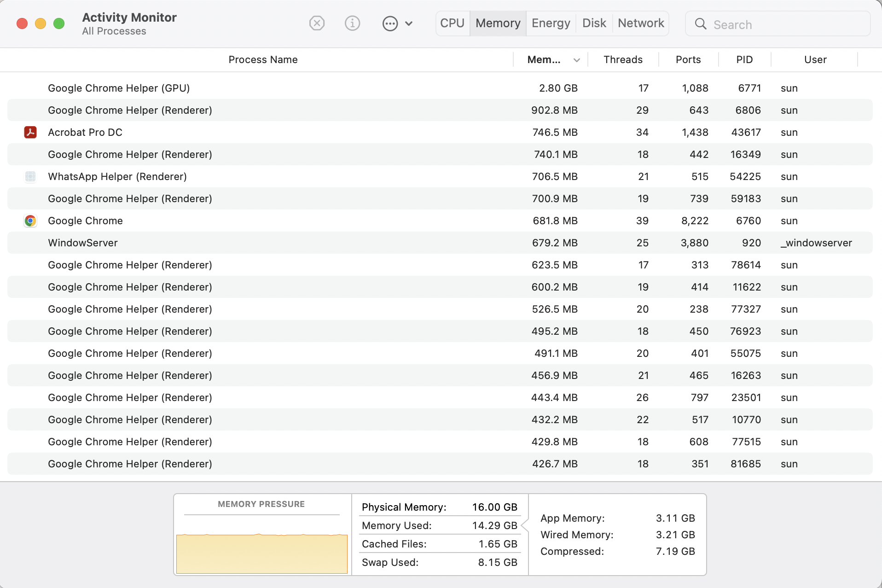Click the WhatsApp Helper process icon
882x588 pixels.
tap(30, 177)
